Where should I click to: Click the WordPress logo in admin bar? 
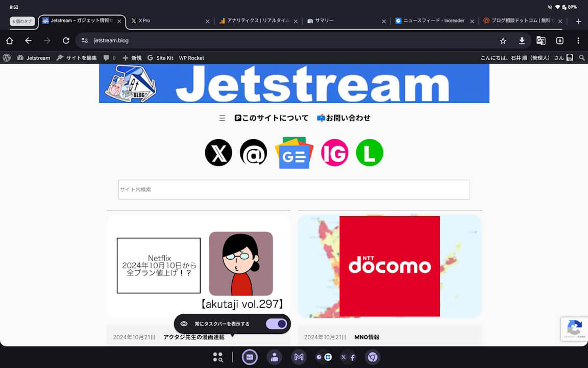coord(7,58)
